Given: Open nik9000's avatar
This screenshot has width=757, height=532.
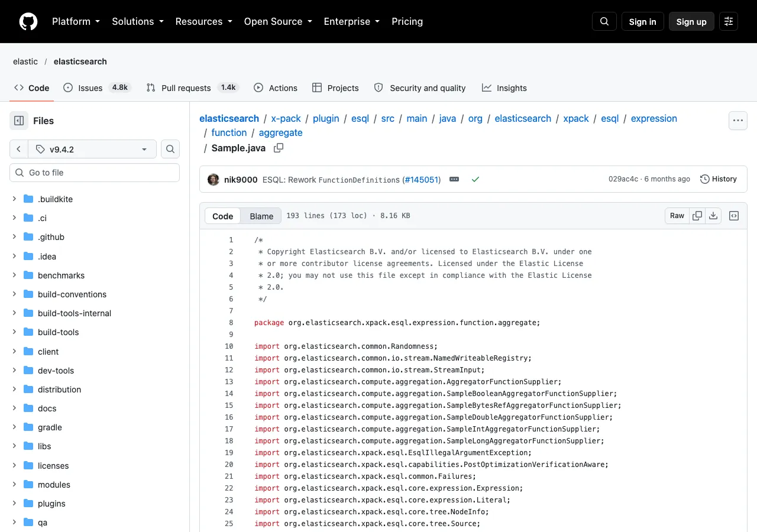Looking at the screenshot, I should [213, 179].
